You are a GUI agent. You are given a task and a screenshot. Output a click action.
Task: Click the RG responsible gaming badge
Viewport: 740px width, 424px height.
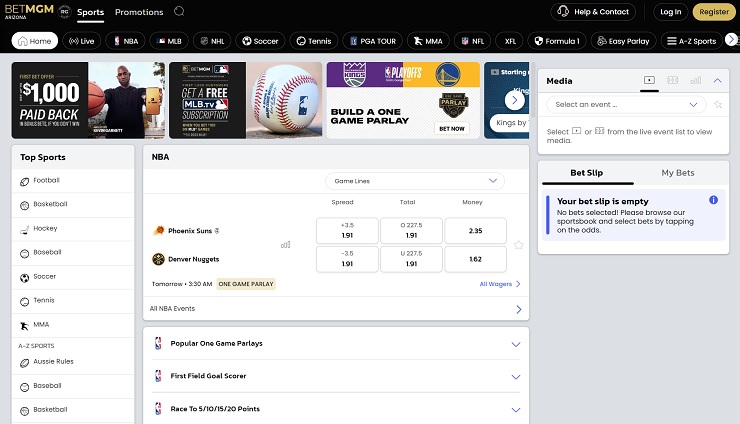click(x=65, y=11)
